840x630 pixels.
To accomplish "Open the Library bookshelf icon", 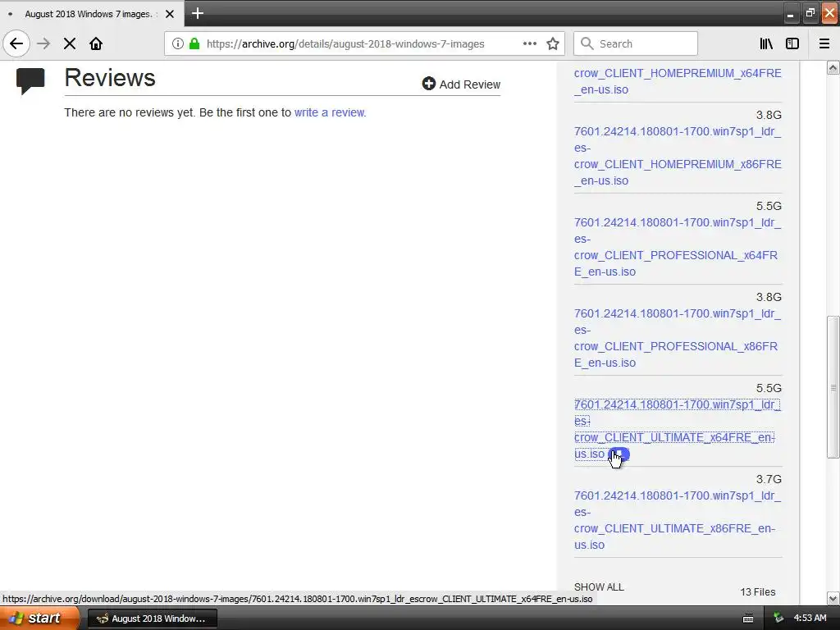I will tap(766, 43).
